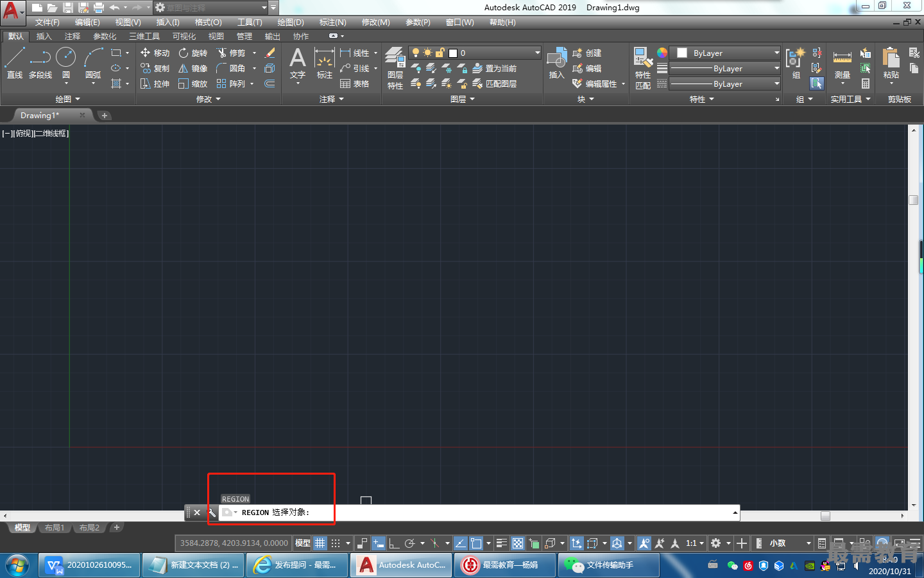Screen dimensions: 924x578
Task: Open Layer Properties (图层特性)
Action: [395, 67]
